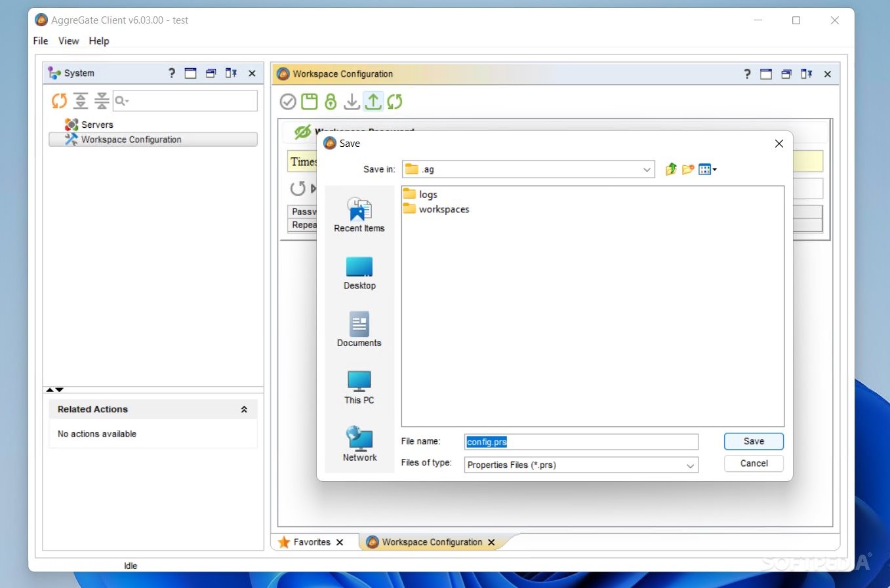This screenshot has width=890, height=588.
Task: Open the Save in folder dropdown
Action: [x=647, y=169]
